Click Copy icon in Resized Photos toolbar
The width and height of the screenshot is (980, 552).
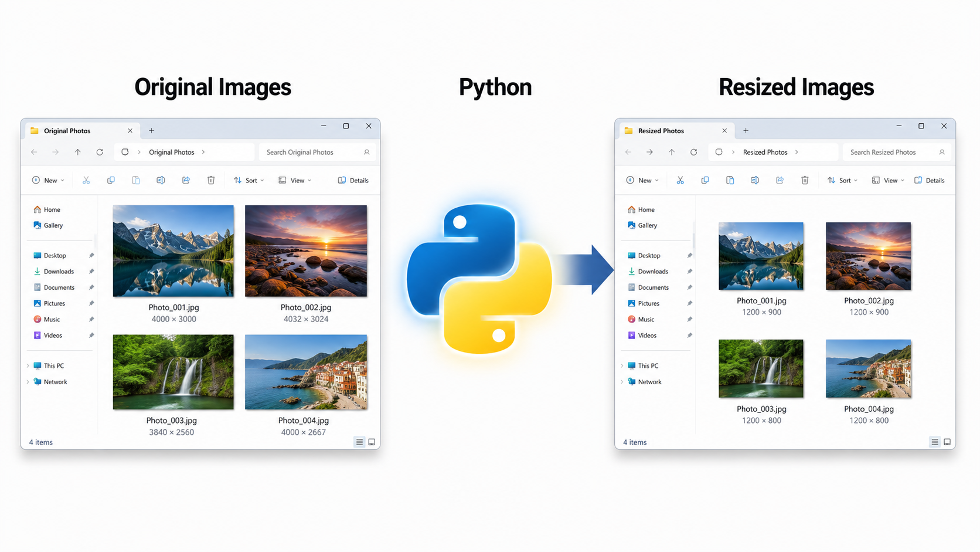[705, 180]
